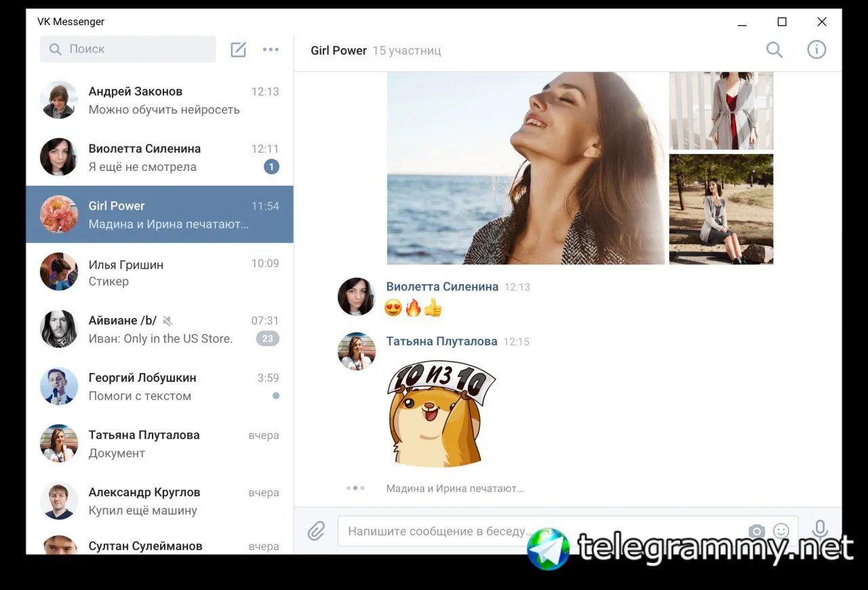Click the paperclip attach icon
The height and width of the screenshot is (590, 868).
click(x=317, y=531)
